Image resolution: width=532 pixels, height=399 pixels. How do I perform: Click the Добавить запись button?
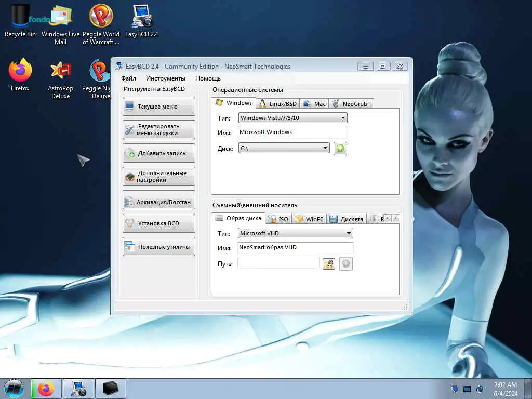(159, 153)
